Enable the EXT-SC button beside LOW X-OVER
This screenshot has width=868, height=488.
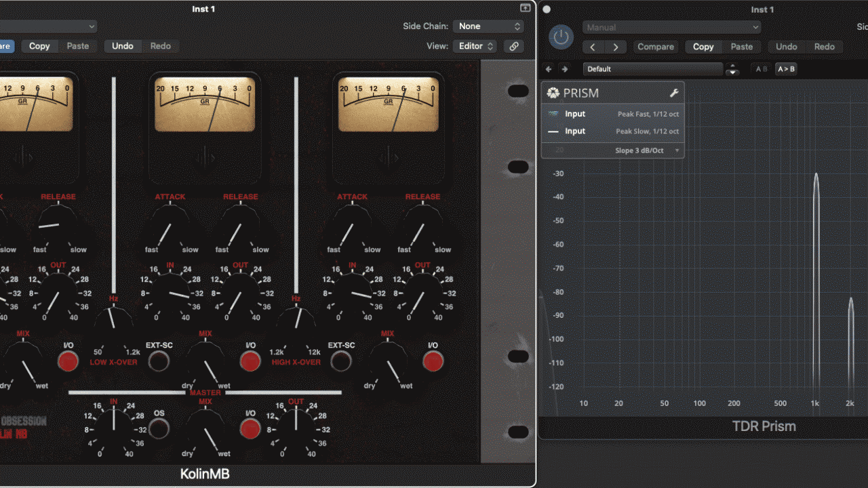[159, 361]
